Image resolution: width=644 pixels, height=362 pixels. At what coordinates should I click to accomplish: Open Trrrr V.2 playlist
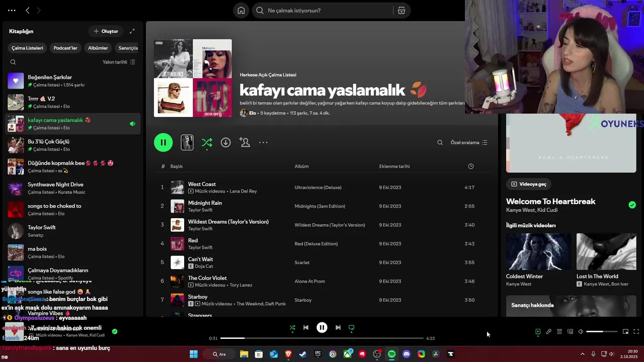coord(73,102)
